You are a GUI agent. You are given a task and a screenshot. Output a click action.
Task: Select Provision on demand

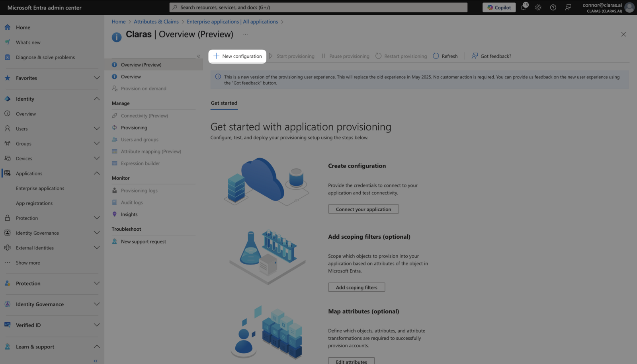[144, 88]
